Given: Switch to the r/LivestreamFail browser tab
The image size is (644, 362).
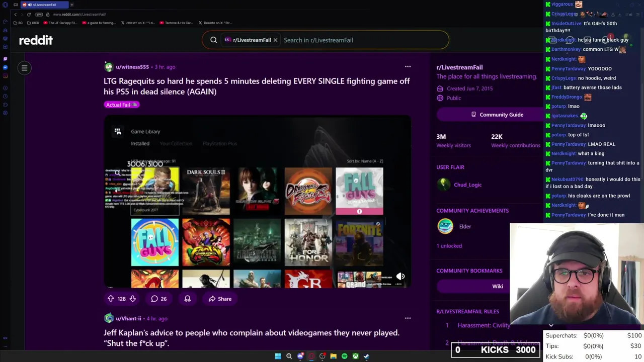Looking at the screenshot, I should (x=44, y=5).
